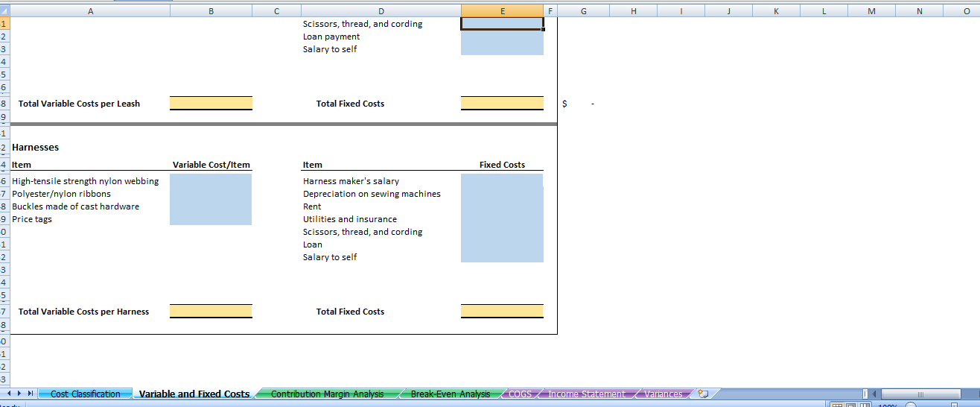The width and height of the screenshot is (980, 407).
Task: Click the Harness maker's salary cost cell
Action: tap(502, 181)
